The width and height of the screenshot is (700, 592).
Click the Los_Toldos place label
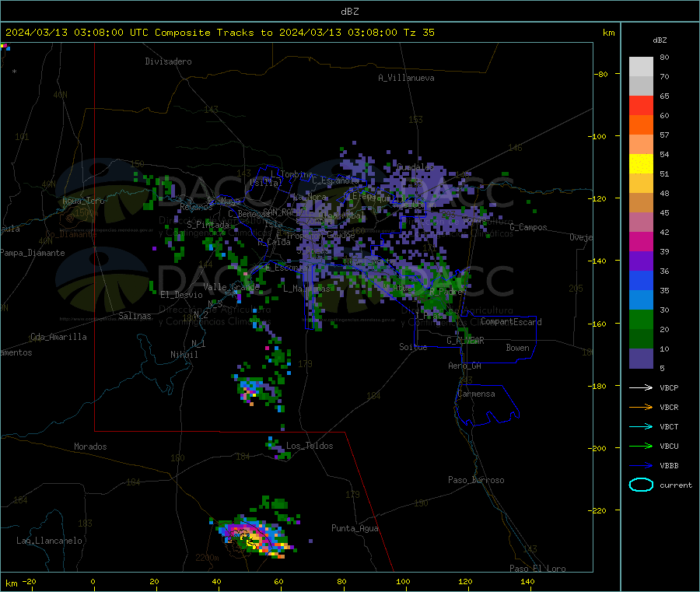coord(310,446)
